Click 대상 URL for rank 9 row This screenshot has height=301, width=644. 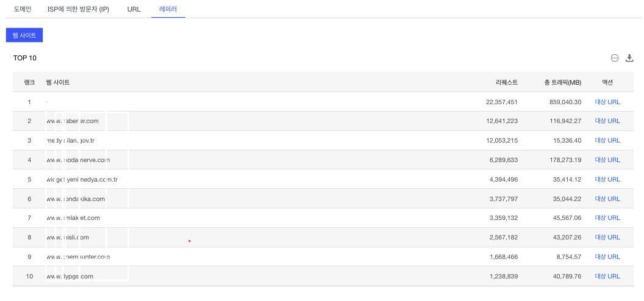[x=607, y=257]
